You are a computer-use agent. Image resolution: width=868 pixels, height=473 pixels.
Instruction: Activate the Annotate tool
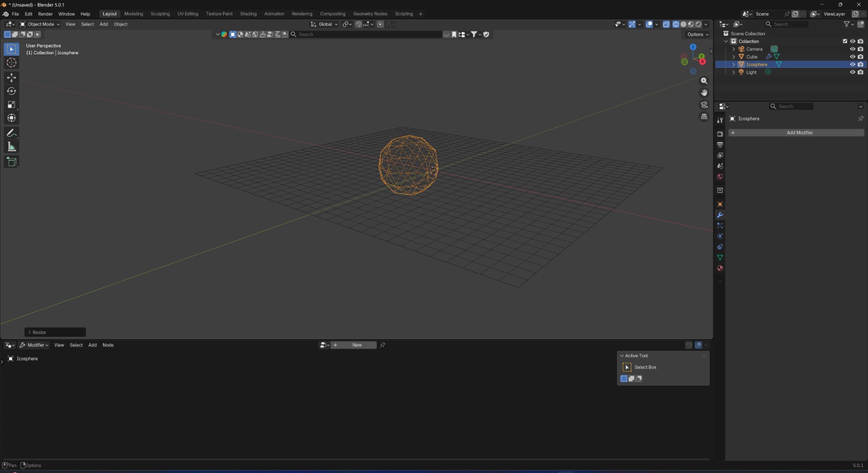point(11,133)
